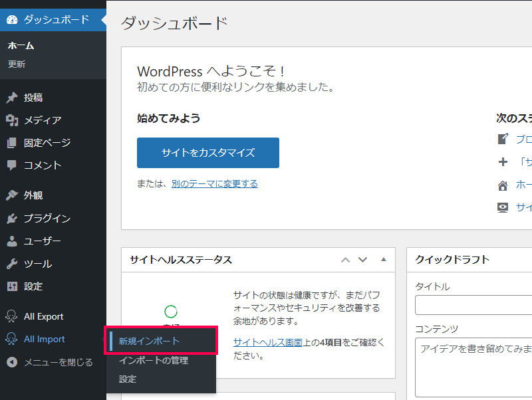
Task: Click the wrench icon beside ツール
Action: coord(12,264)
